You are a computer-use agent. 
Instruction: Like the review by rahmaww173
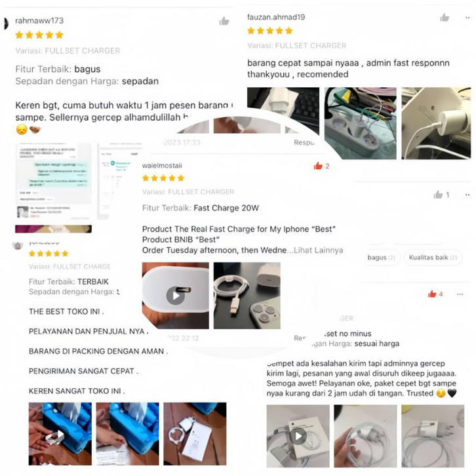point(224,21)
